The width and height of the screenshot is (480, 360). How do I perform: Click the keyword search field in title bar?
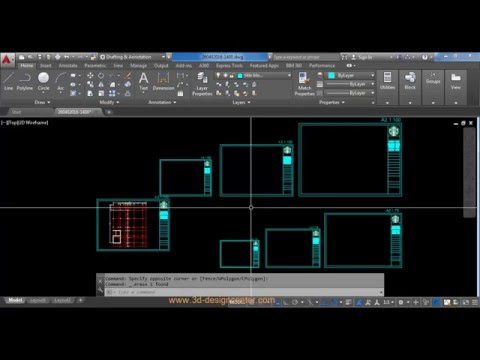click(x=305, y=57)
